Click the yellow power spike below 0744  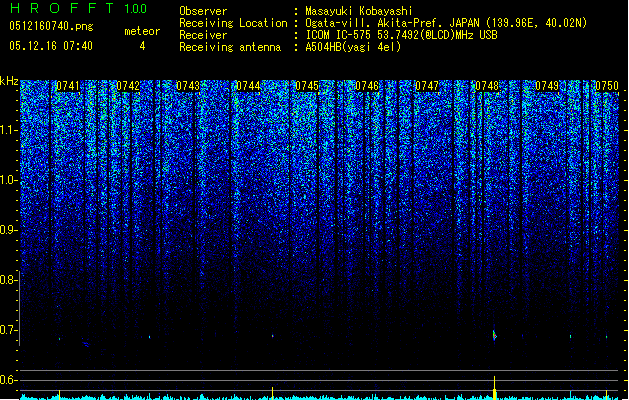tap(273, 393)
